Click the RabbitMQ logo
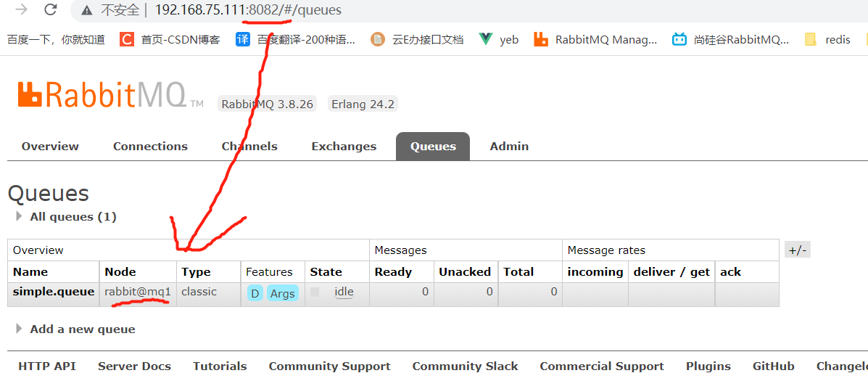The height and width of the screenshot is (373, 868). click(x=110, y=94)
